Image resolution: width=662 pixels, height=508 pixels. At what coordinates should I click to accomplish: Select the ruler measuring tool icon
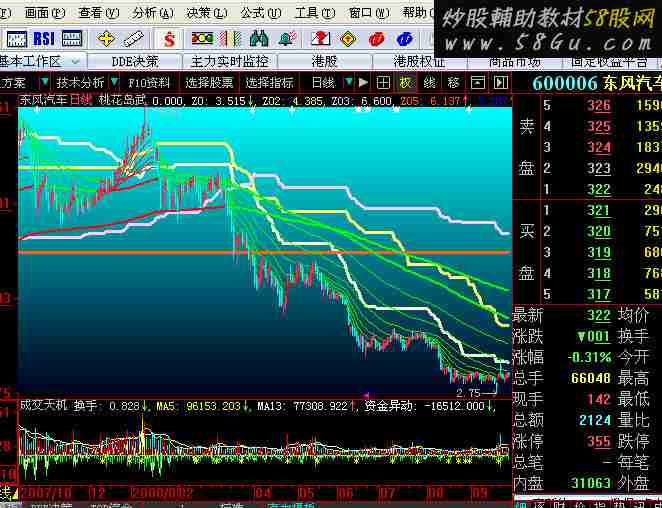pyautogui.click(x=134, y=39)
